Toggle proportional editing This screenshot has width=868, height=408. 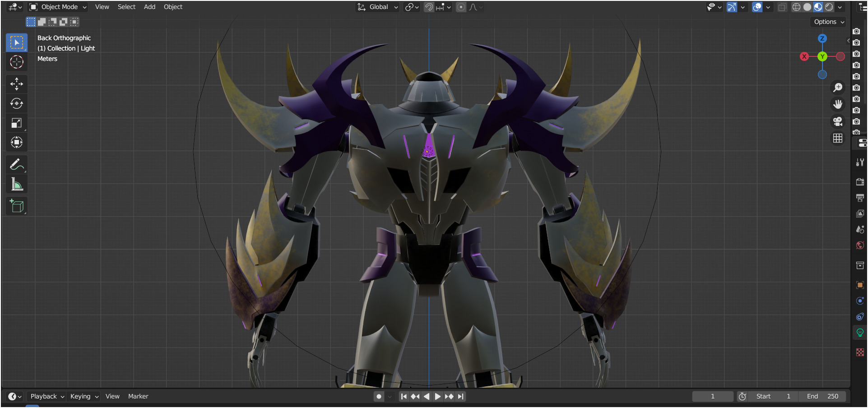pyautogui.click(x=461, y=7)
